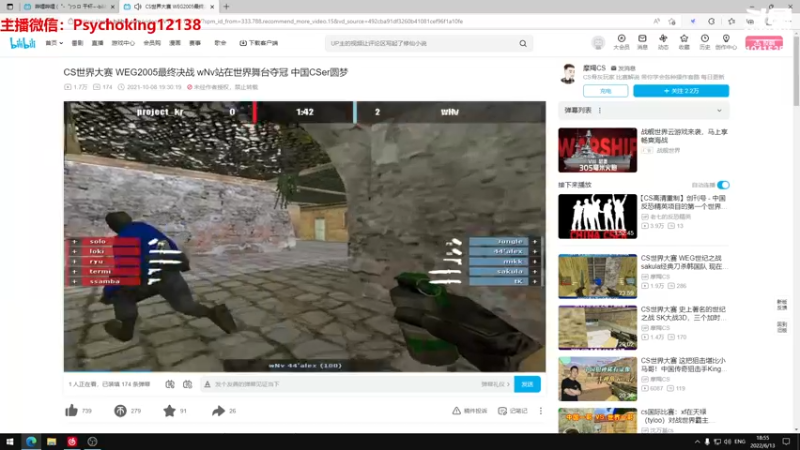Open 游戏中心 in the navigation bar
The image size is (800, 450).
[123, 43]
